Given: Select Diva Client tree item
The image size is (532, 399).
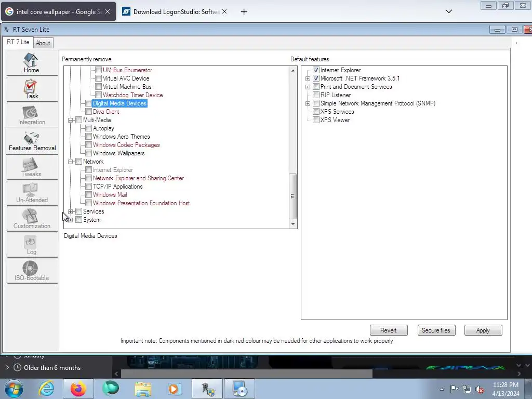Looking at the screenshot, I should pos(106,112).
